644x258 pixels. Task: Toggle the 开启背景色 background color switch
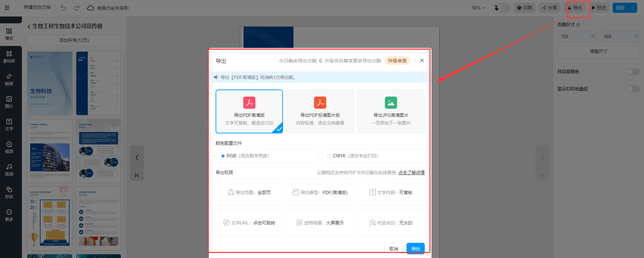(633, 72)
